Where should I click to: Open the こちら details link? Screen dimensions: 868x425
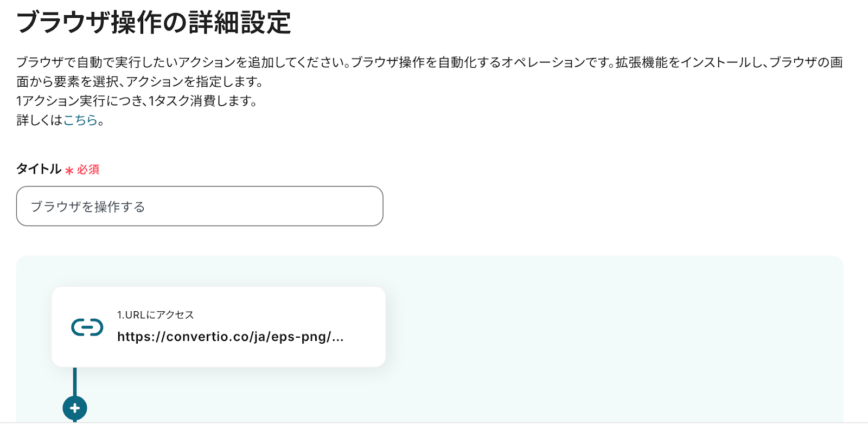(80, 120)
